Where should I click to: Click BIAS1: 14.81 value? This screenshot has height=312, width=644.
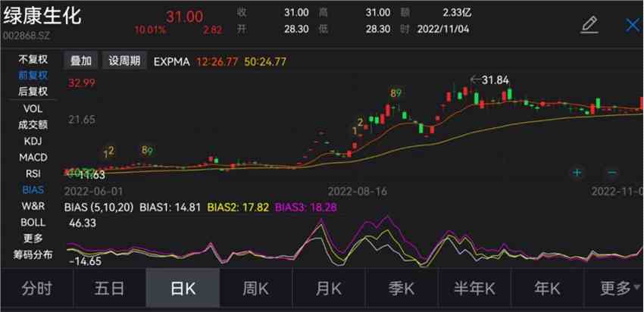(x=170, y=207)
